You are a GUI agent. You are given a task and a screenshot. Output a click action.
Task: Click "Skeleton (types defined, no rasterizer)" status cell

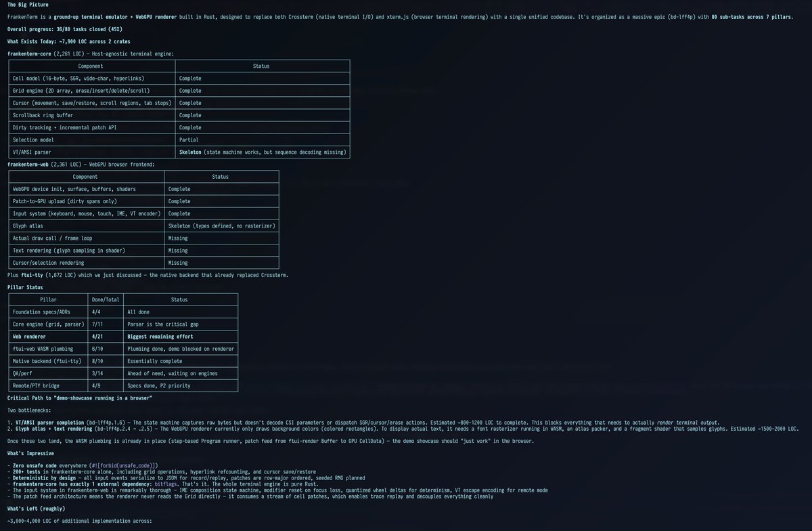[x=221, y=226]
